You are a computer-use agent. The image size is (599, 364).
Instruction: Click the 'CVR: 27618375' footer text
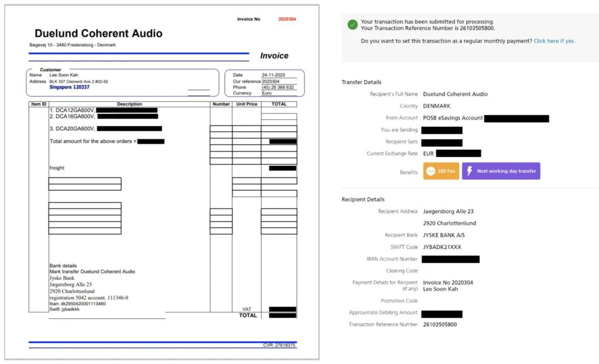tap(279, 345)
